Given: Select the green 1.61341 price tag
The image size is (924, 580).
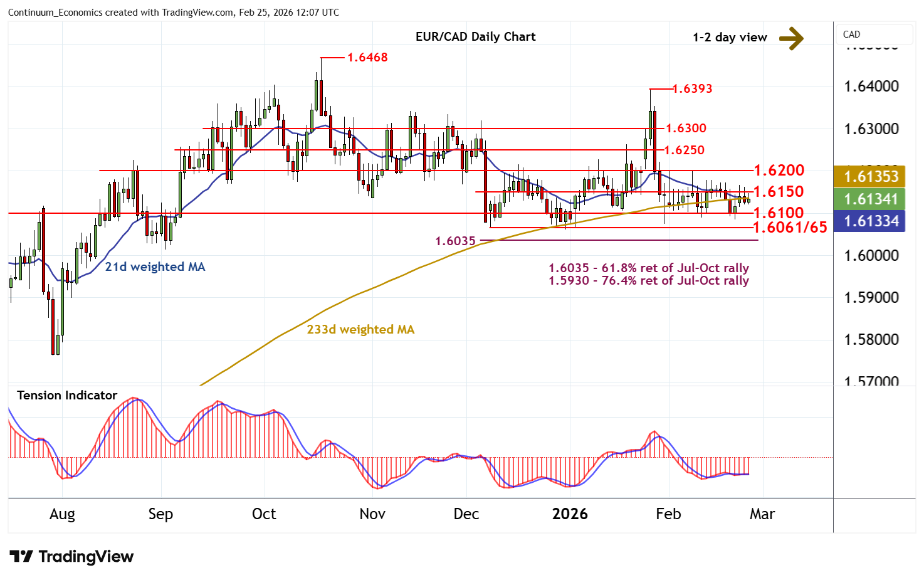Looking at the screenshot, I should (x=871, y=199).
